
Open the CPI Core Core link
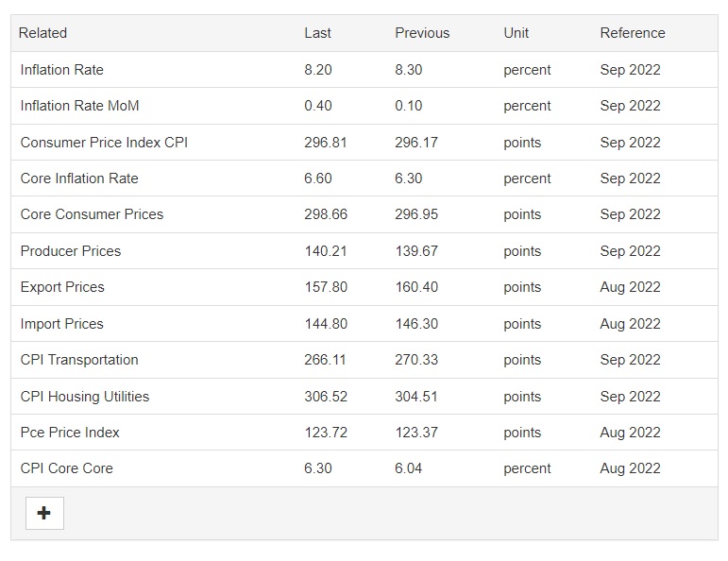click(x=66, y=468)
